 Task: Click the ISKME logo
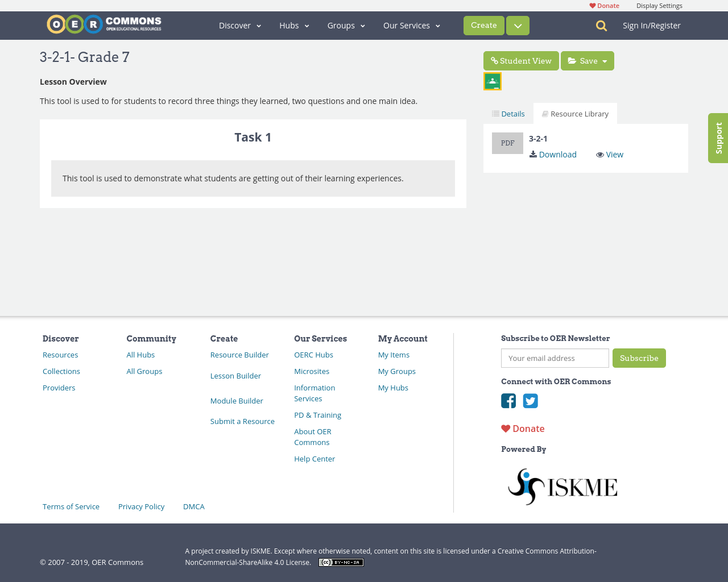562,486
